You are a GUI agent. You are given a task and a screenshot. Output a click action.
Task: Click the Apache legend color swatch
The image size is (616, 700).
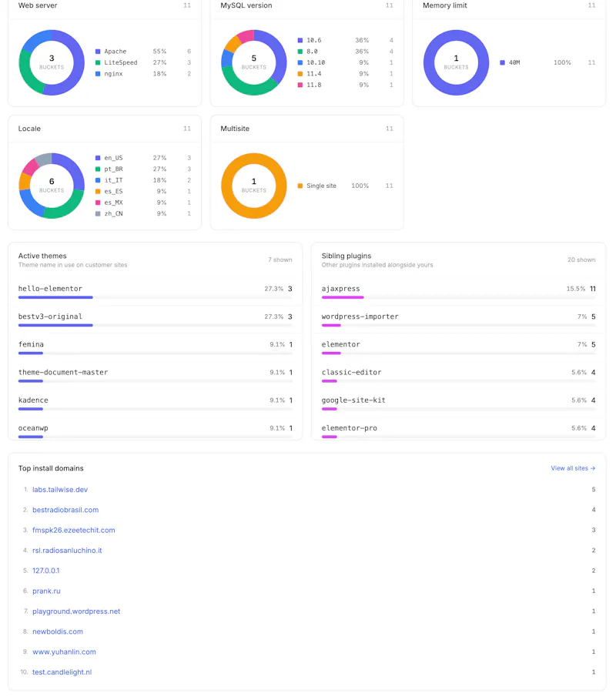coord(98,52)
